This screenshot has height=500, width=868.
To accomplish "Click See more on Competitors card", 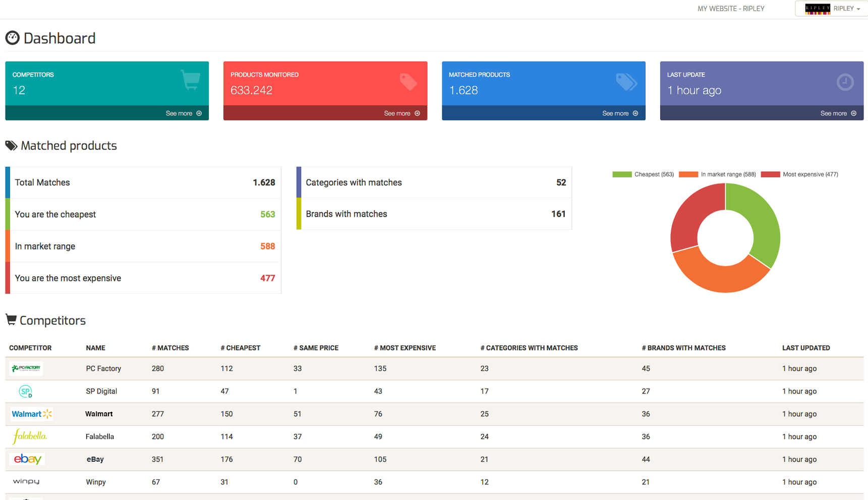I will (184, 113).
